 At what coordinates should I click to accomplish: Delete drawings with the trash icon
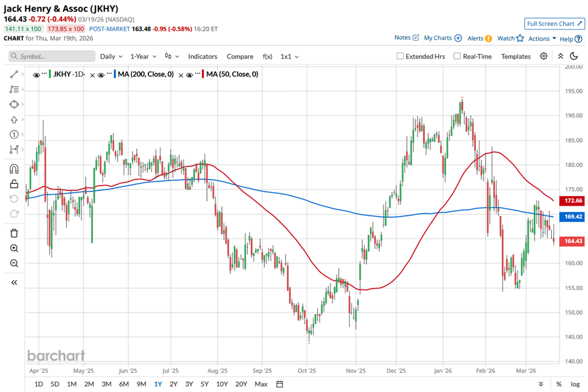[x=14, y=233]
